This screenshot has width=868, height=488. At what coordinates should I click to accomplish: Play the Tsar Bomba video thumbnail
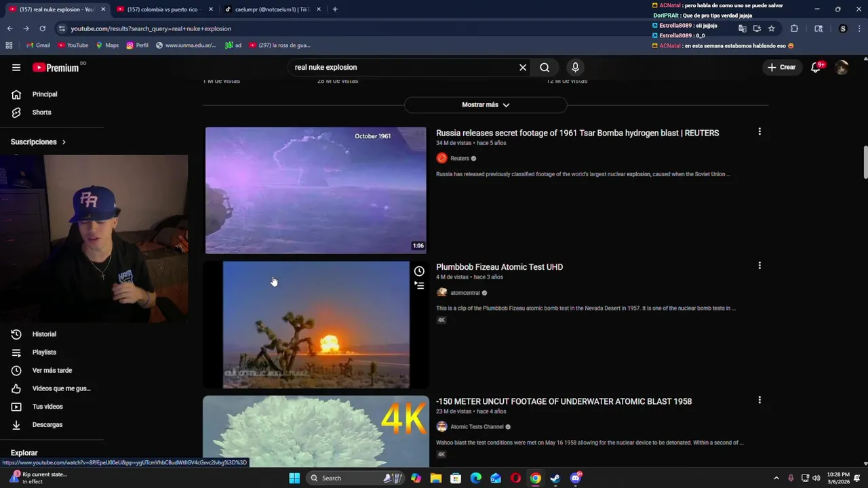click(x=316, y=190)
